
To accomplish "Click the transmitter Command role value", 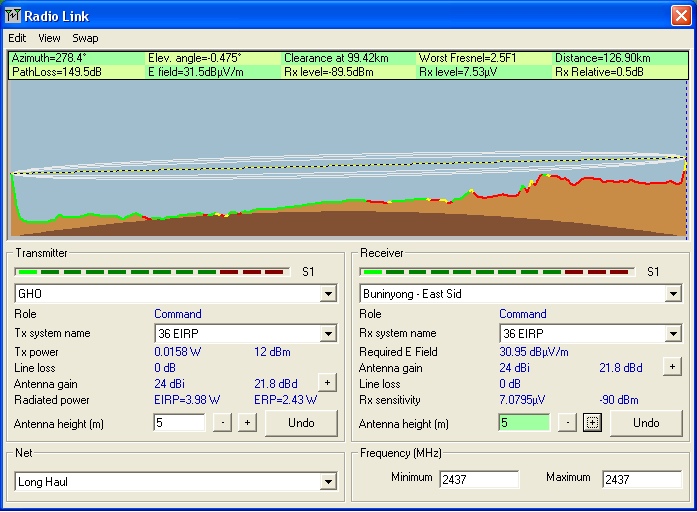I will pyautogui.click(x=178, y=314).
